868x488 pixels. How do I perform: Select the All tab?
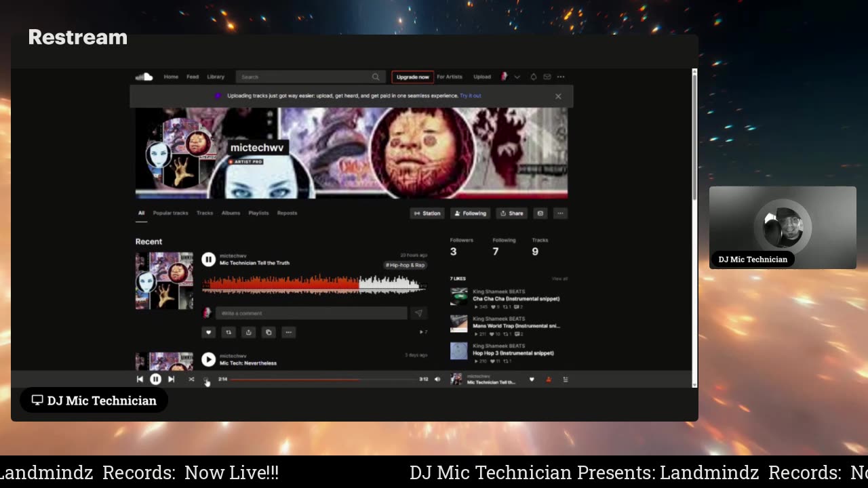coord(142,213)
